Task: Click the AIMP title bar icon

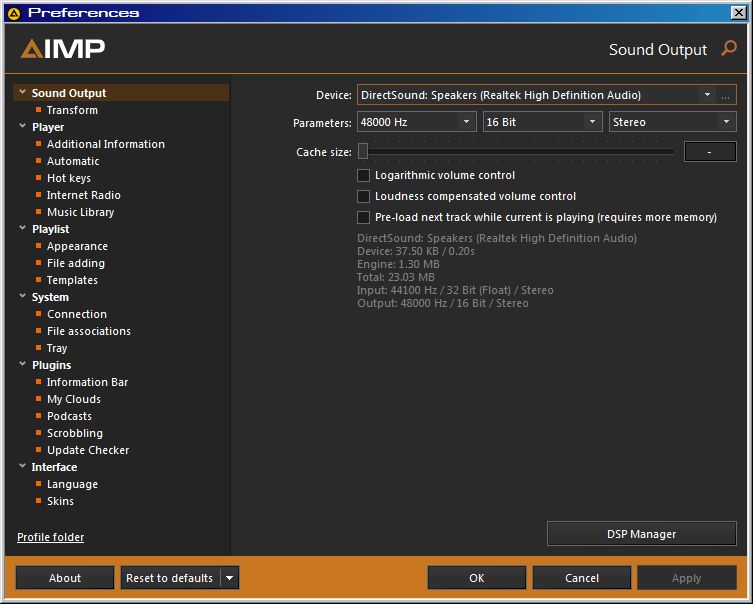Action: pos(14,13)
